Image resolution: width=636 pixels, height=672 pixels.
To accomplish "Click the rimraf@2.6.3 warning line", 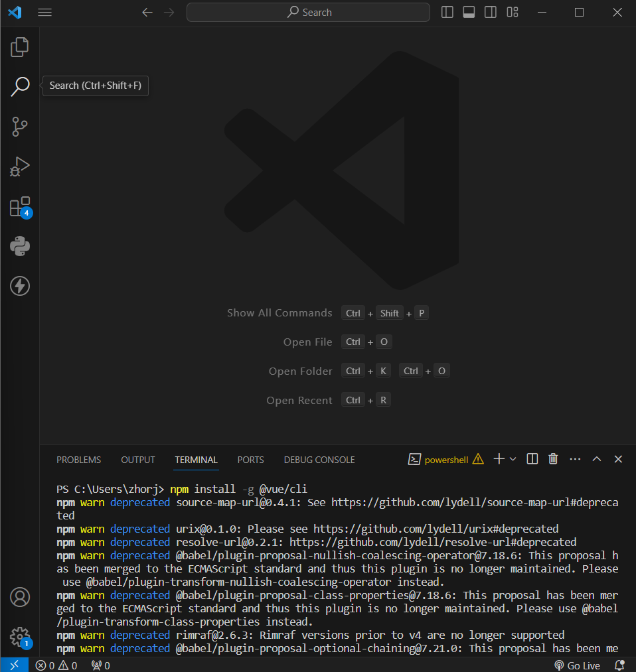I will click(311, 635).
